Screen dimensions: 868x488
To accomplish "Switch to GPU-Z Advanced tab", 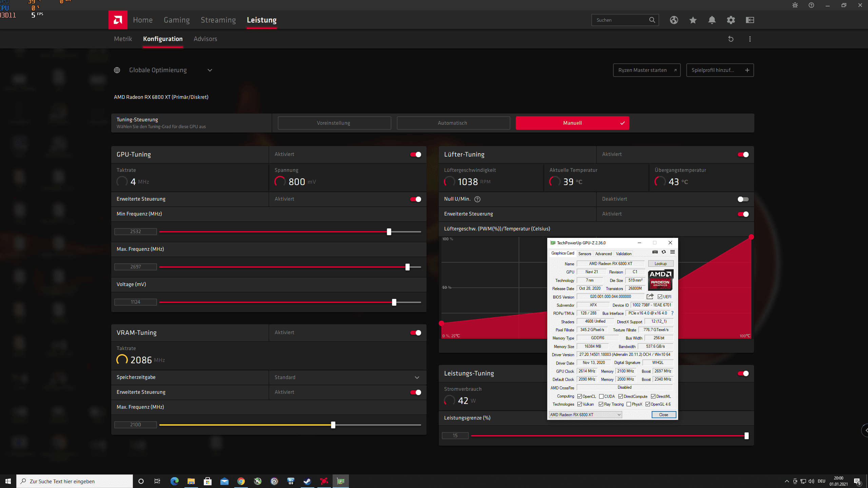I will click(x=603, y=254).
